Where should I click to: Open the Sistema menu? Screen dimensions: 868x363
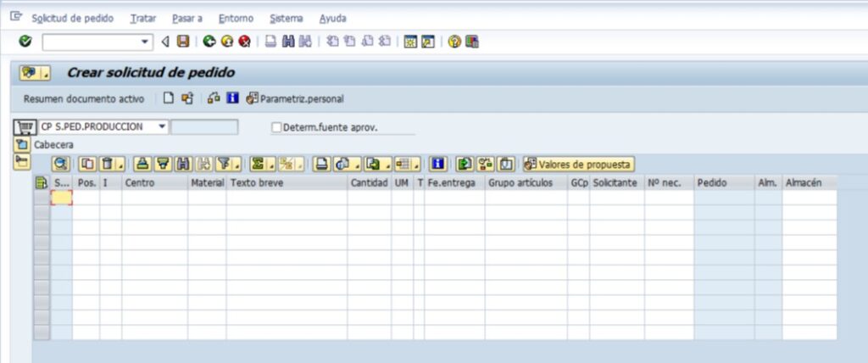coord(287,19)
